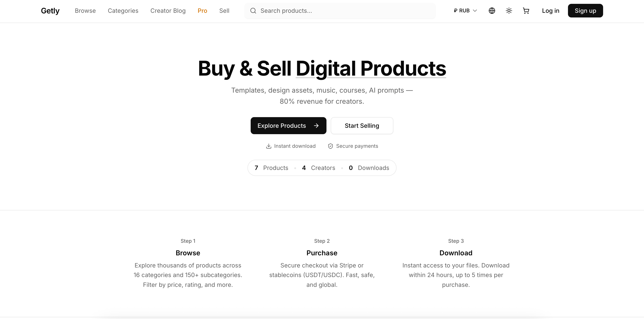The width and height of the screenshot is (644, 319).
Task: Click the Sign up button
Action: tap(585, 11)
